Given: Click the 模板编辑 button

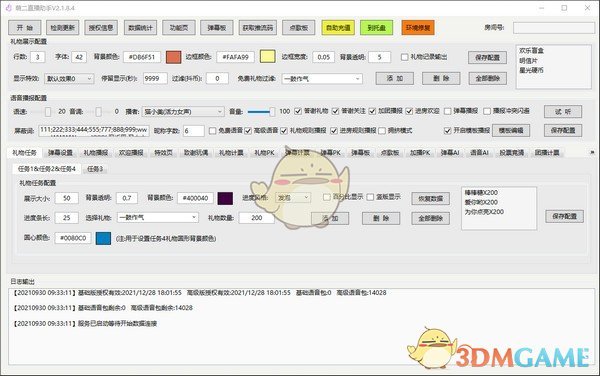Looking at the screenshot, I should (511, 130).
